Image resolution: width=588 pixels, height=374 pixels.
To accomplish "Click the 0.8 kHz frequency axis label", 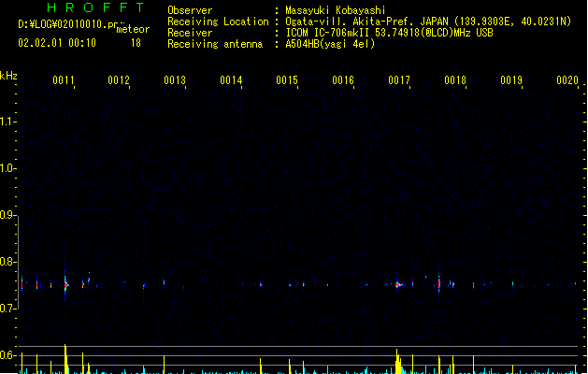I will coord(7,262).
